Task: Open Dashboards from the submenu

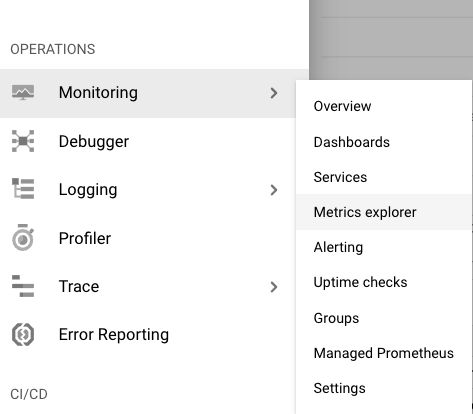Action: click(x=383, y=142)
